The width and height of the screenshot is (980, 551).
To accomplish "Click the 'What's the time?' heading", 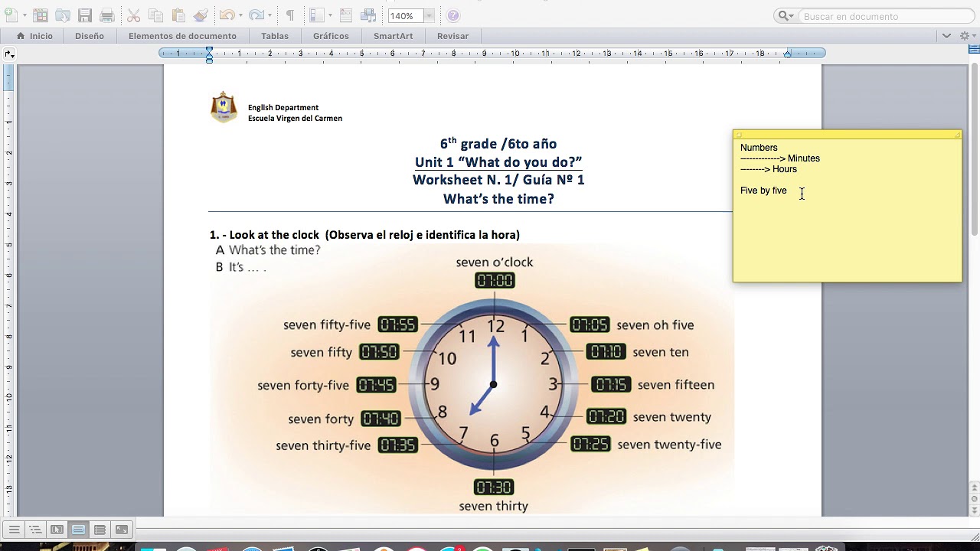I will point(498,199).
